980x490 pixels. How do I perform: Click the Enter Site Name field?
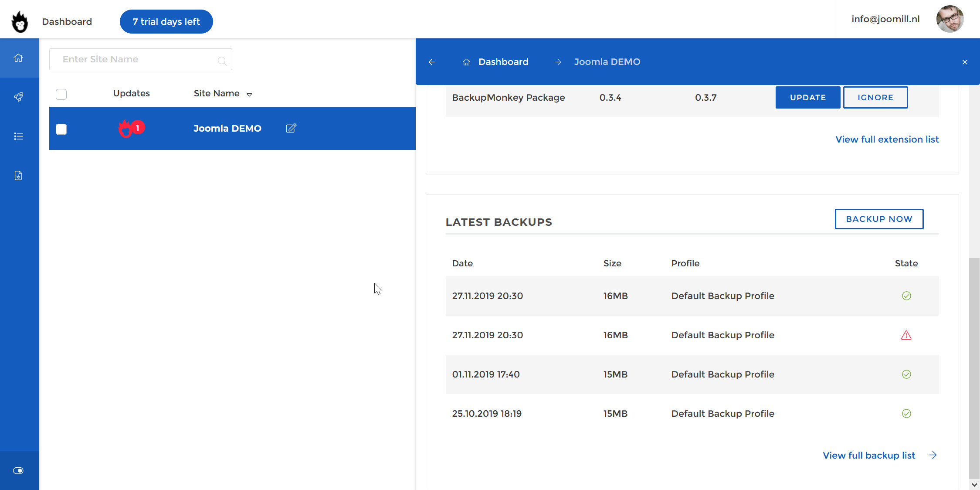135,59
